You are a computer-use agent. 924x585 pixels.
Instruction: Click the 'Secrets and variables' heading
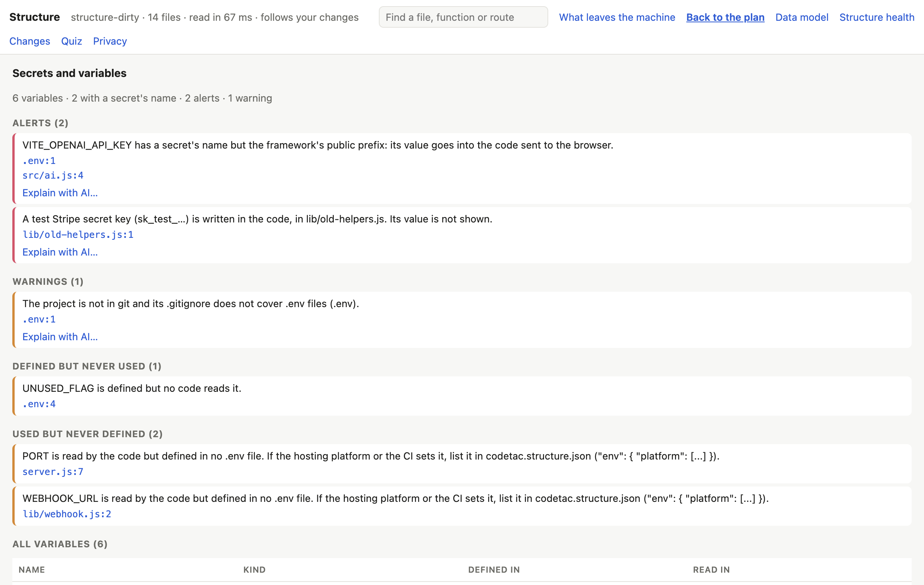tap(70, 73)
